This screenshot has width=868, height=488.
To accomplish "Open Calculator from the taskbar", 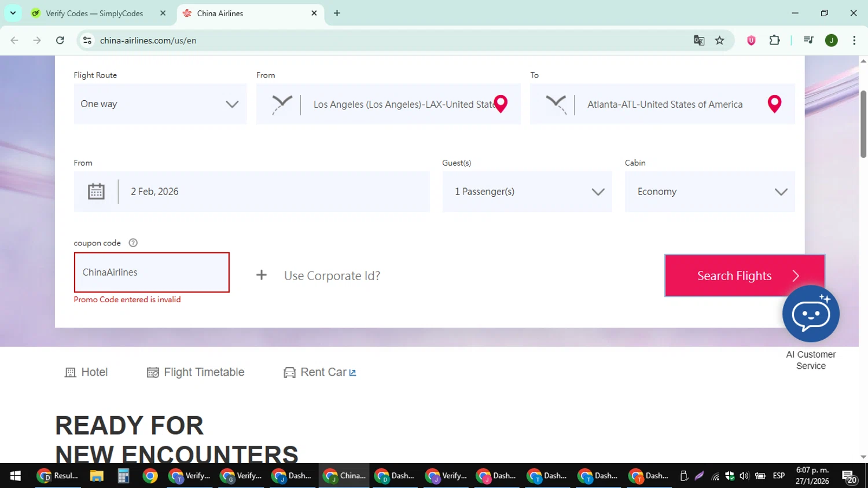I will pyautogui.click(x=123, y=476).
